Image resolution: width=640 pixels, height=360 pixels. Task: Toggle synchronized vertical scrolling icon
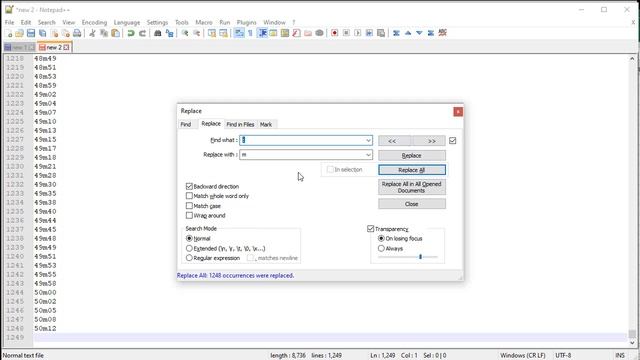pyautogui.click(x=212, y=33)
